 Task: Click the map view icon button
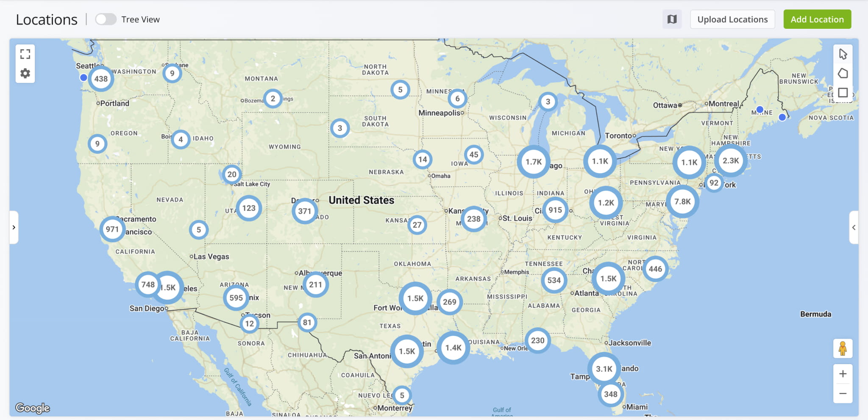coord(672,19)
